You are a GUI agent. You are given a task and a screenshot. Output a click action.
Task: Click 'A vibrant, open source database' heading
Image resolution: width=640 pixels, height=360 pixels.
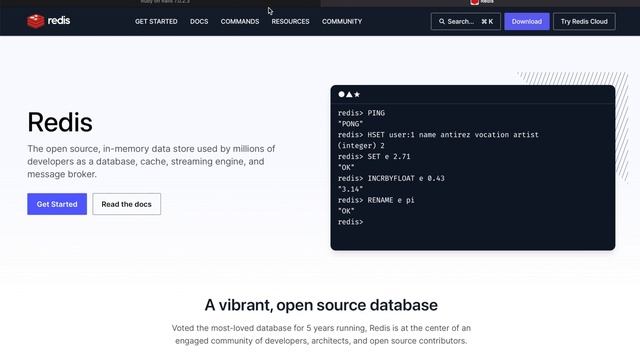[321, 305]
